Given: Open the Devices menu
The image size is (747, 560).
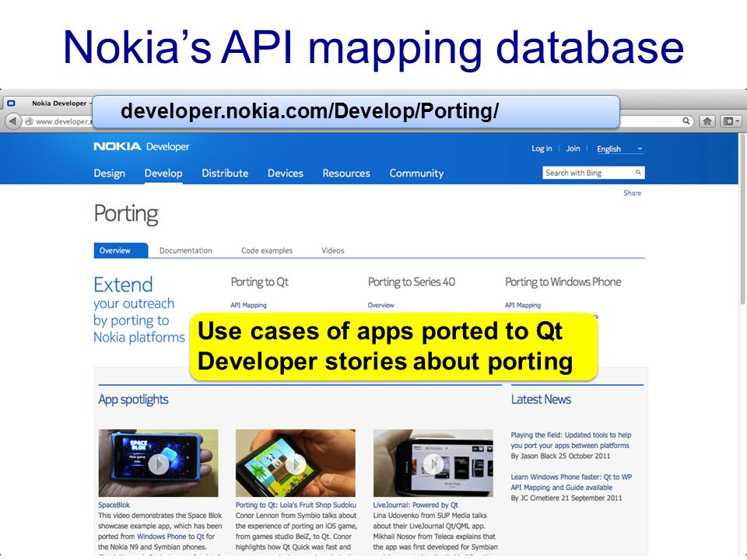Looking at the screenshot, I should point(286,173).
